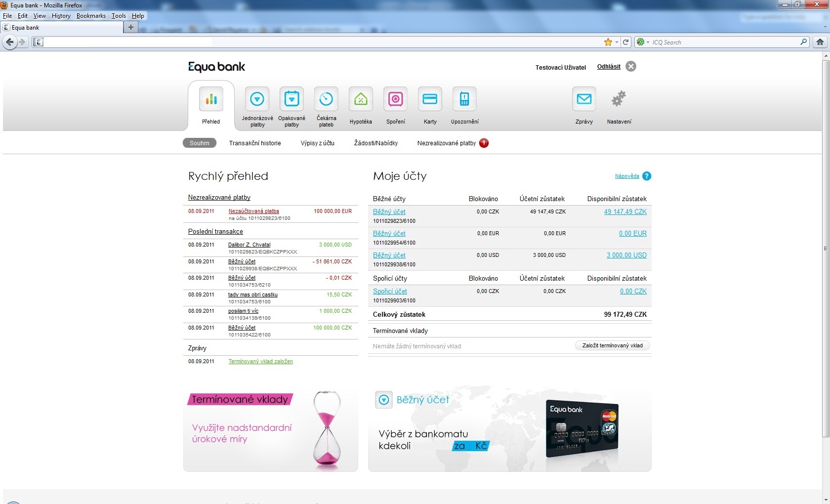
Task: Open the Dalibor Z. Chvatal transaction
Action: 249,245
